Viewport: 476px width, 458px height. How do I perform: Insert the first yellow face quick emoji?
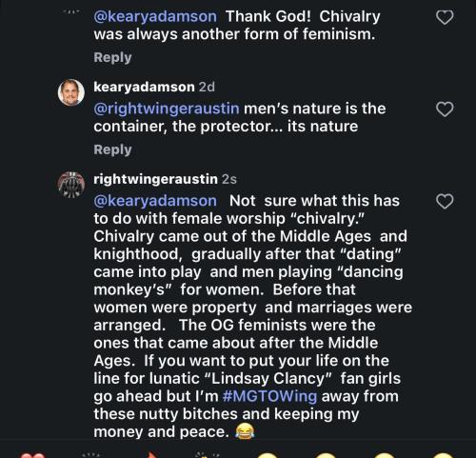(x=268, y=455)
